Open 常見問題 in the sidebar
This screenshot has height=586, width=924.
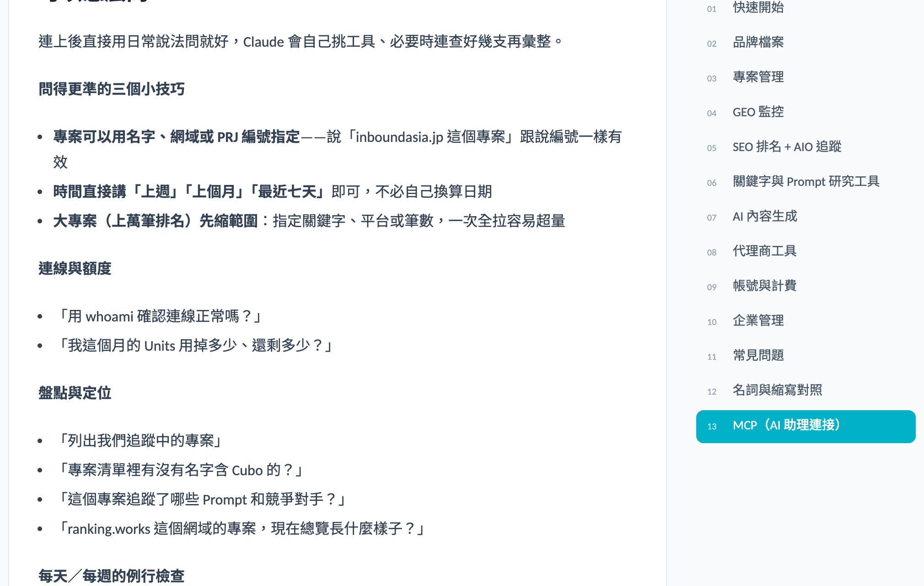(x=758, y=356)
